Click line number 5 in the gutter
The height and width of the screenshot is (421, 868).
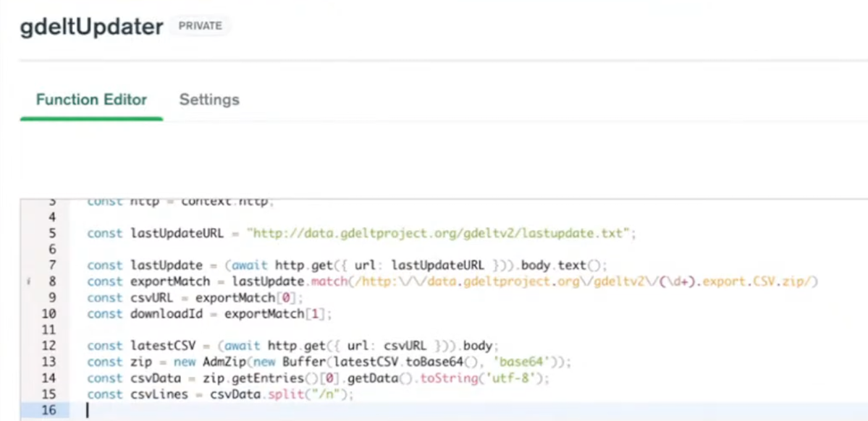pos(52,234)
